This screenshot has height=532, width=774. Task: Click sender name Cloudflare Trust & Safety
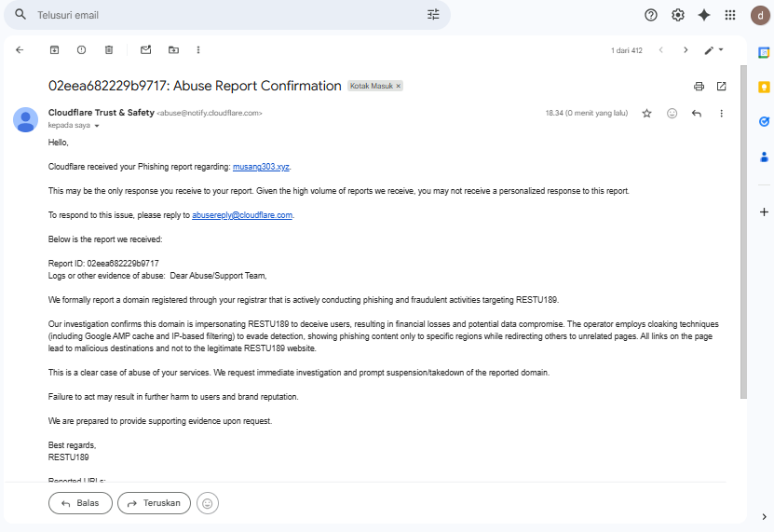102,113
